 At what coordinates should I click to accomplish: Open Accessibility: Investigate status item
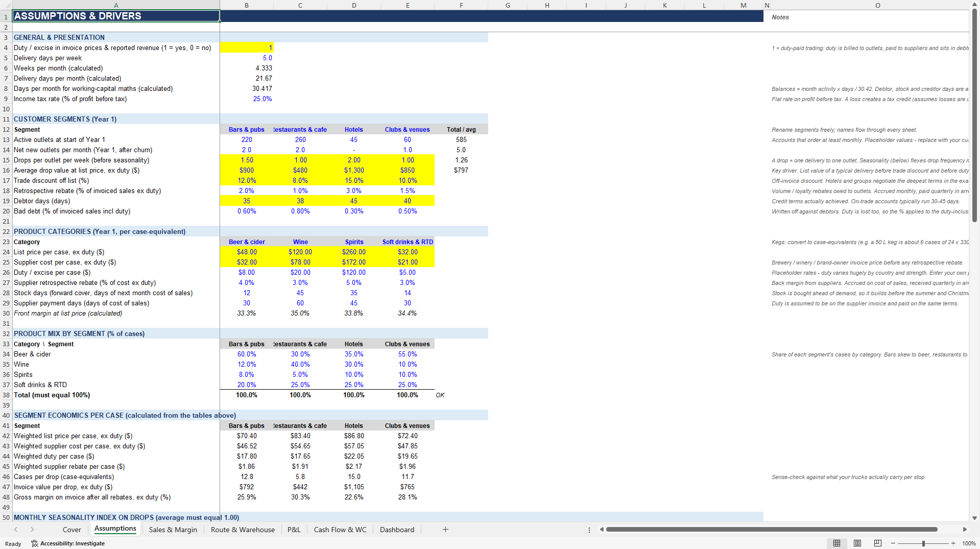(x=68, y=543)
